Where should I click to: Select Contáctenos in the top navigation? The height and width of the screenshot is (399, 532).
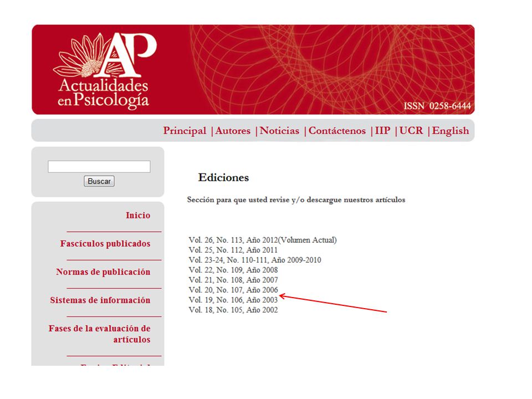coord(337,131)
